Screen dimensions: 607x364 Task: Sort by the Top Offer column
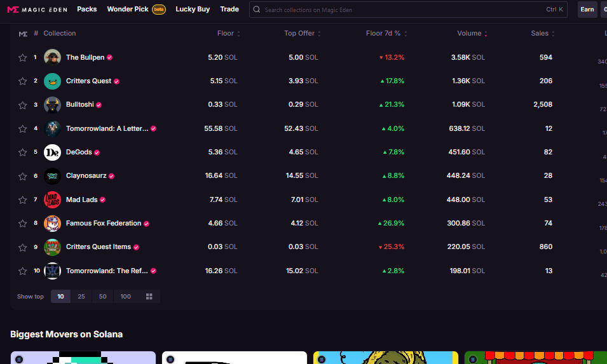(x=303, y=33)
